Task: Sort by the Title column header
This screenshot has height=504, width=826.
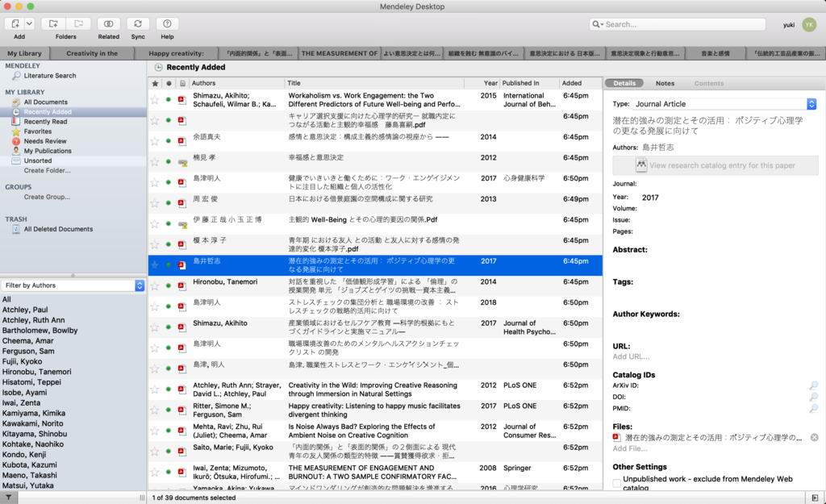Action: [374, 83]
